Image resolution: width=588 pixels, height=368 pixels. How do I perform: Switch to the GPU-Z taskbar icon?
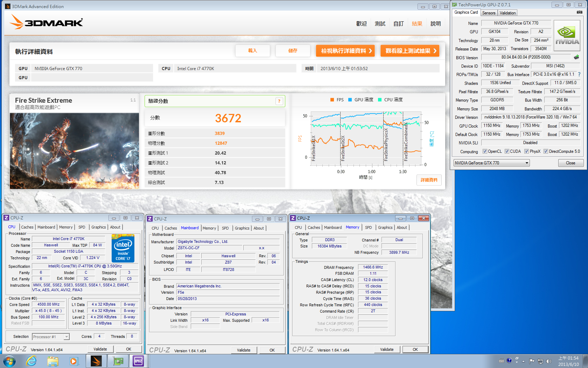coord(118,361)
